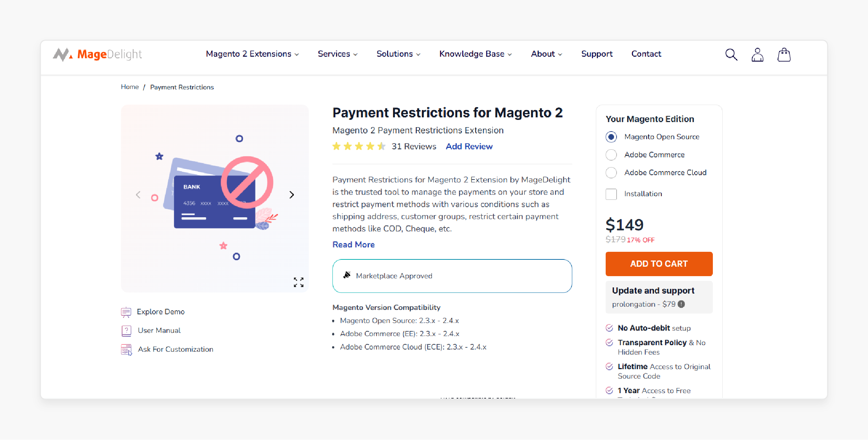868x440 pixels.
Task: Open the User Manual link
Action: [x=159, y=331]
